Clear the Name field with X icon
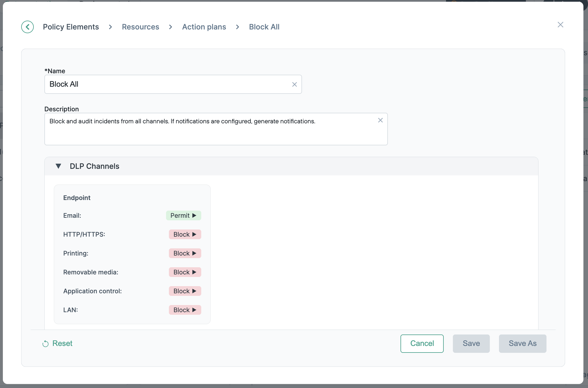This screenshot has width=588, height=388. coord(294,84)
